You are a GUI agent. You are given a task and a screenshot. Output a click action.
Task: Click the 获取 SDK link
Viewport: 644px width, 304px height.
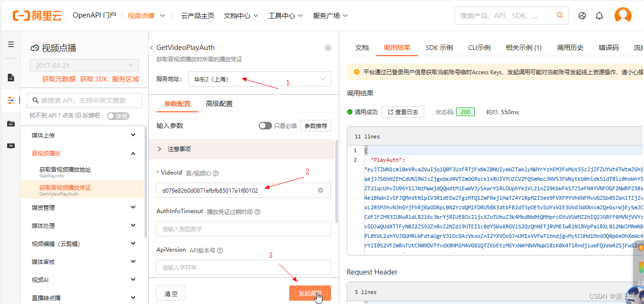94,79
